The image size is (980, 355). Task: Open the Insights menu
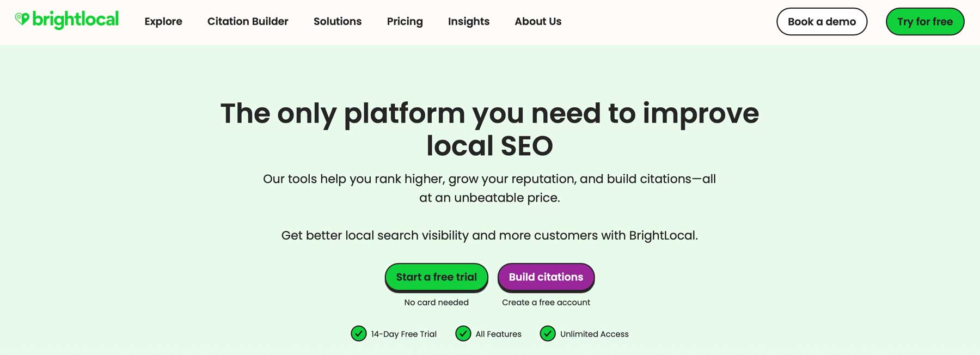[x=468, y=21]
